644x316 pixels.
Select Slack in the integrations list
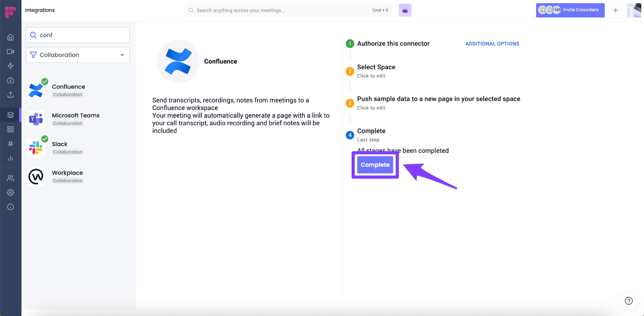pyautogui.click(x=78, y=148)
